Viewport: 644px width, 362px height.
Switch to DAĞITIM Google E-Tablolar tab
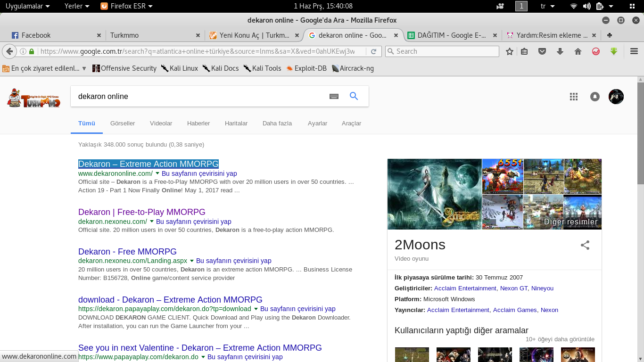pos(452,35)
